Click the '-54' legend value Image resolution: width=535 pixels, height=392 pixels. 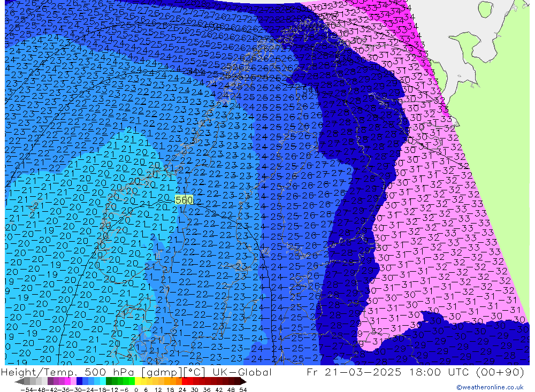point(27,390)
